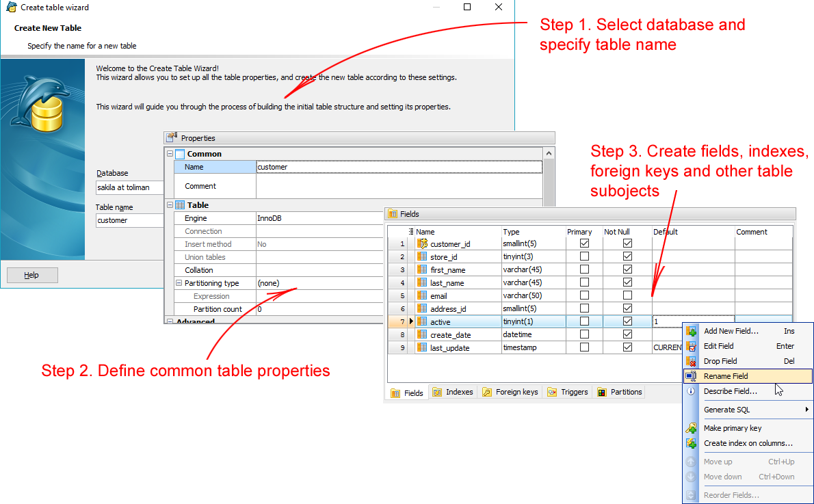Open the Foreign keys tab

(x=510, y=392)
